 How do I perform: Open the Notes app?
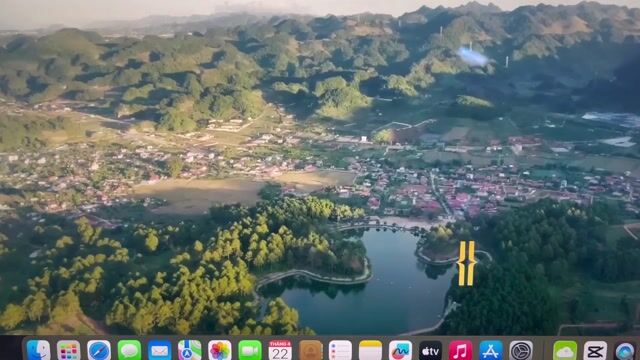(x=371, y=351)
